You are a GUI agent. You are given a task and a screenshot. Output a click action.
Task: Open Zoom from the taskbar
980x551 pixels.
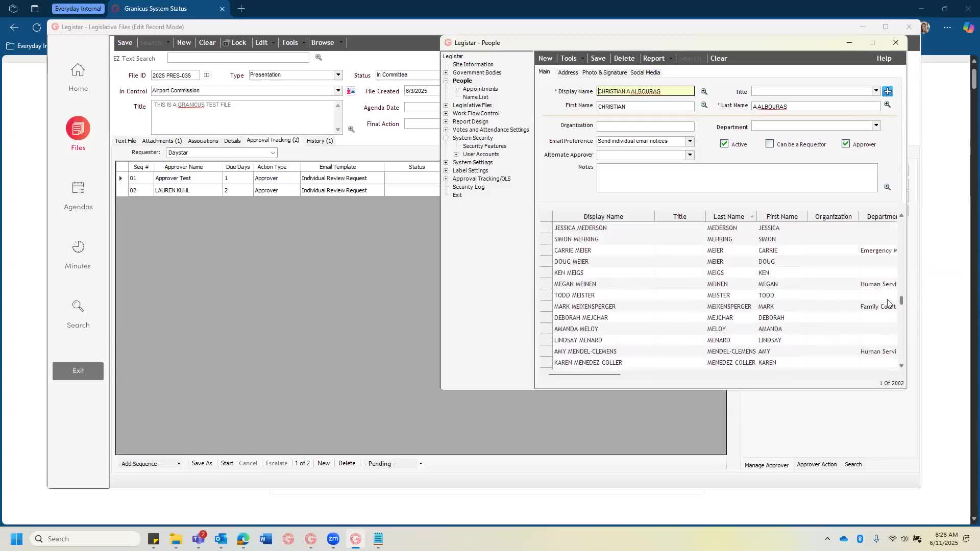[x=333, y=539]
